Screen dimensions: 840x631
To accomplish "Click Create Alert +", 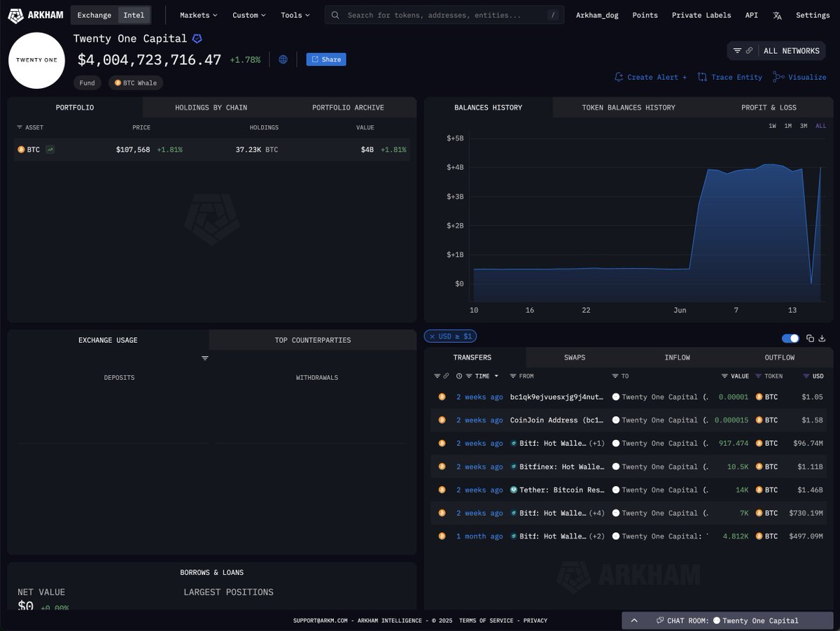I will [650, 77].
